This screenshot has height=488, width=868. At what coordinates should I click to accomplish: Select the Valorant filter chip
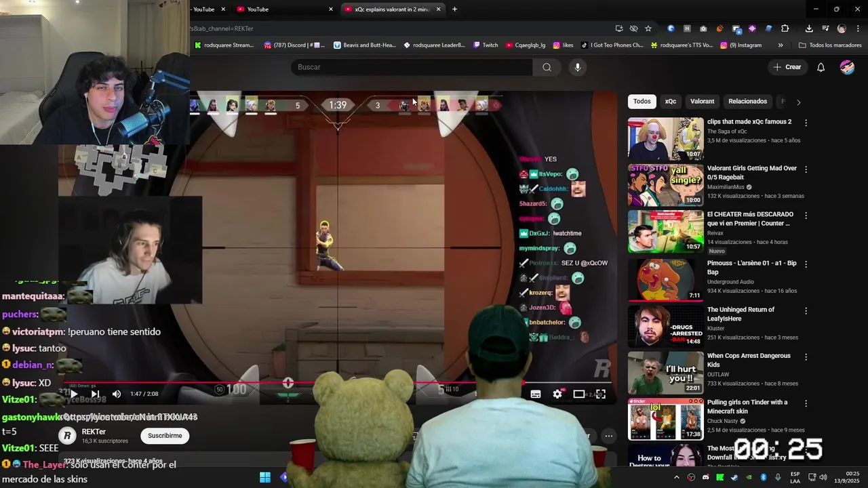702,102
